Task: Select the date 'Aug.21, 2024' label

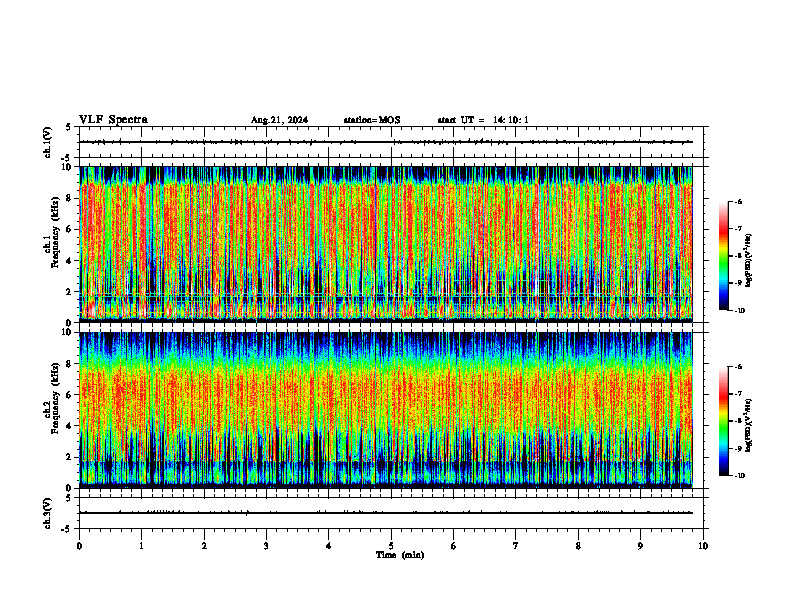Action: (x=279, y=120)
